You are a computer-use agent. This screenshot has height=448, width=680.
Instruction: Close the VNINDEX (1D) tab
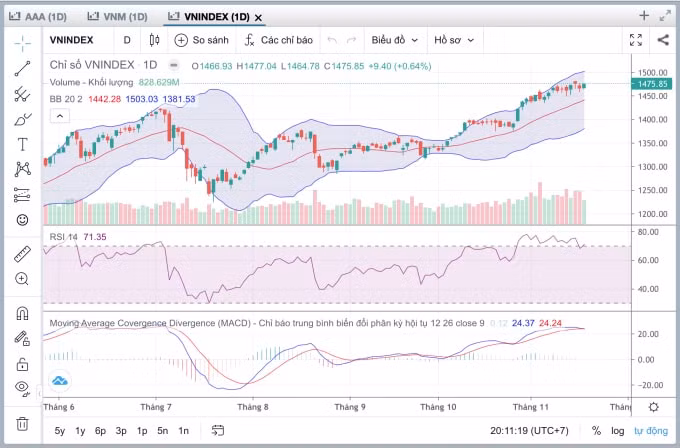[x=258, y=18]
